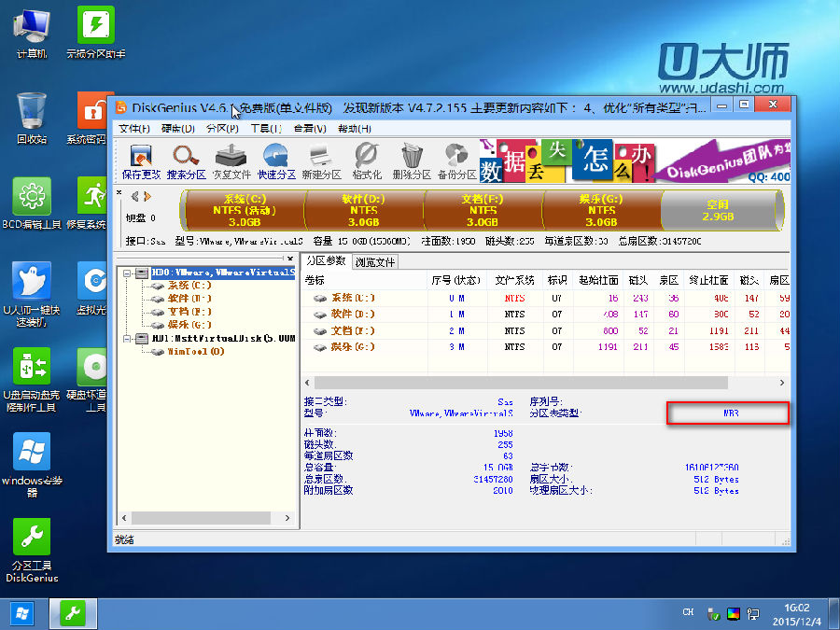Start 搜索分区 partition search from toolbar

pyautogui.click(x=186, y=161)
